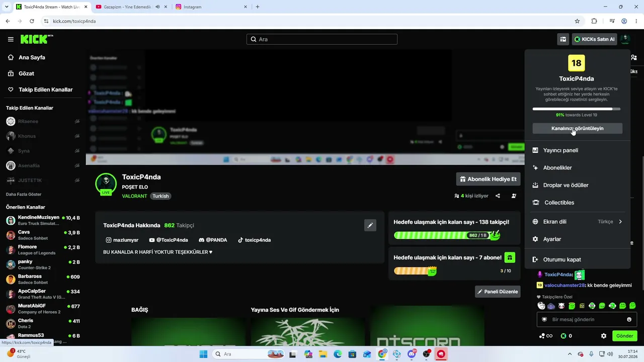This screenshot has width=644, height=362.
Task: Open the Kick sidebar hamburger menu
Action: pyautogui.click(x=11, y=39)
